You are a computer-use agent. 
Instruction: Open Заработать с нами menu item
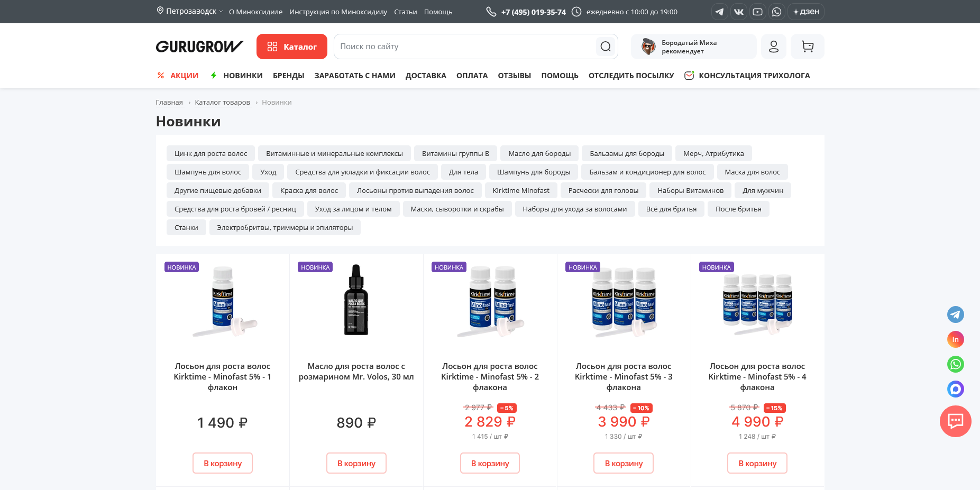(355, 76)
